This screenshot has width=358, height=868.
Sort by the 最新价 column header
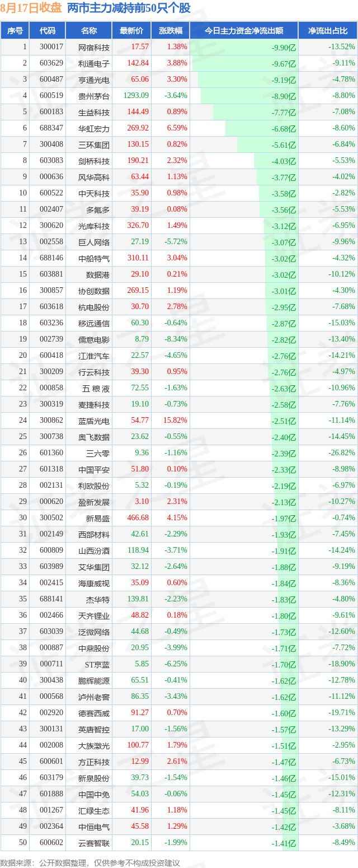[x=131, y=31]
